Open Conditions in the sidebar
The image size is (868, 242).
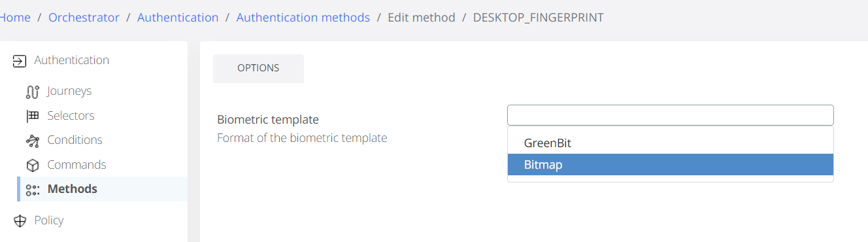pyautogui.click(x=75, y=140)
